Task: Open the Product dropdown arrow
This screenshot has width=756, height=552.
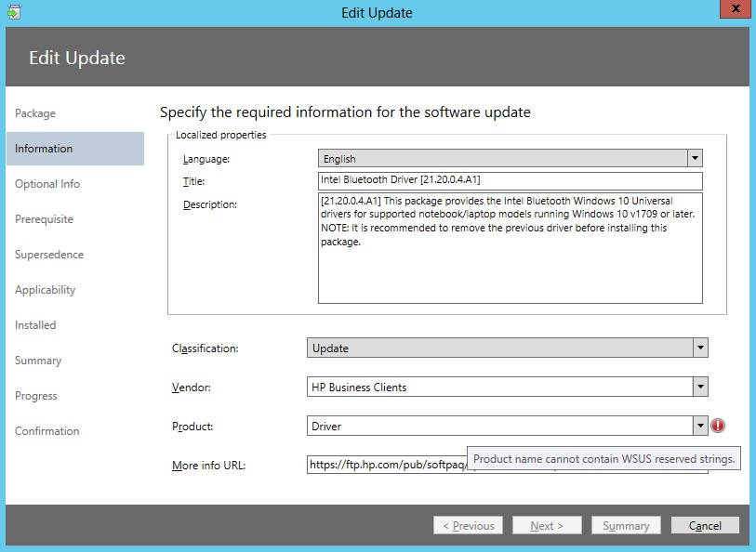Action: [x=700, y=426]
